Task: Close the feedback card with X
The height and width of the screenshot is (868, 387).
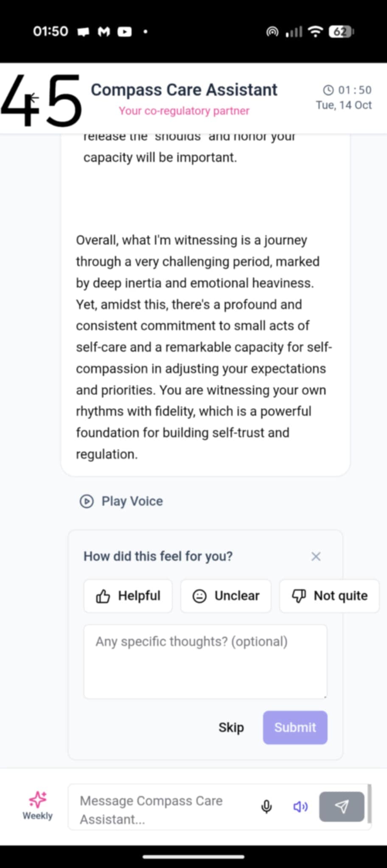Action: (x=316, y=556)
